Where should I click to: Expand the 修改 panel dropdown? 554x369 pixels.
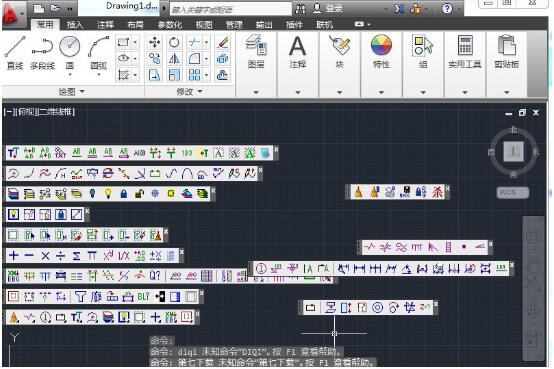coord(190,92)
